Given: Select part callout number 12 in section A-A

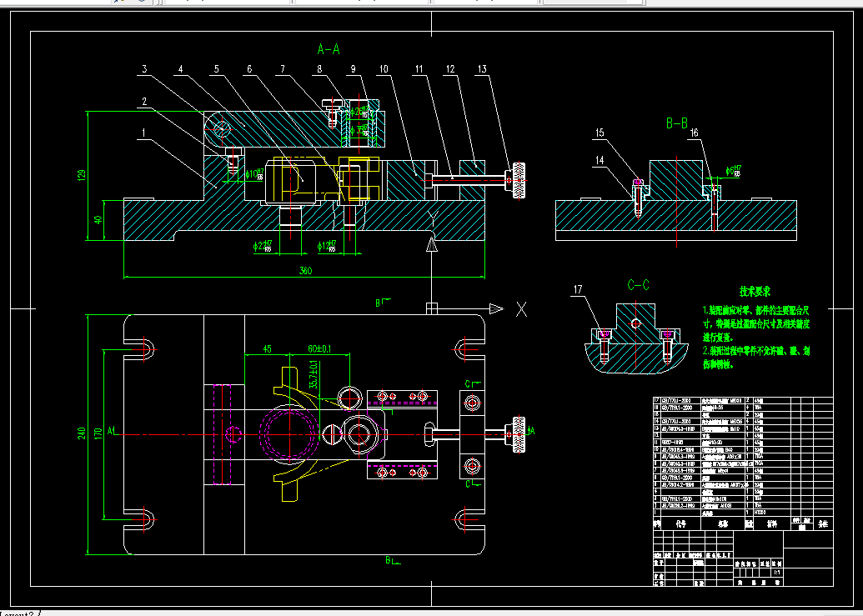Looking at the screenshot, I should click(x=451, y=69).
